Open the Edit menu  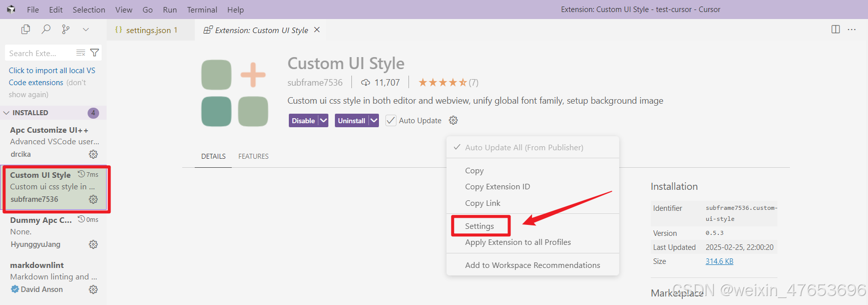[x=56, y=10]
